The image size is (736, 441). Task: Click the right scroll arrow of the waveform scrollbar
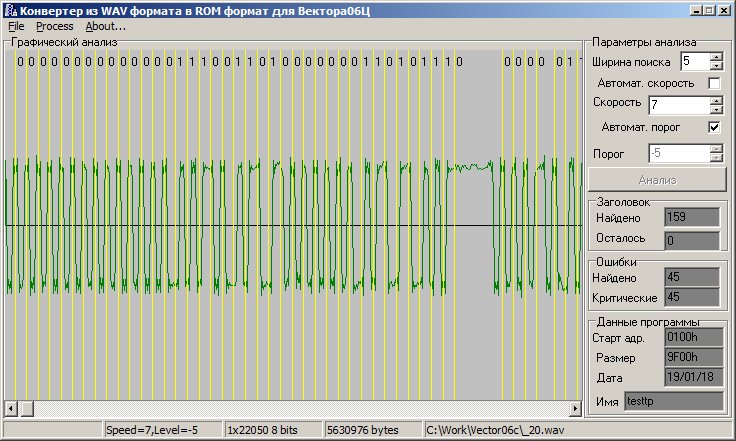coord(575,408)
